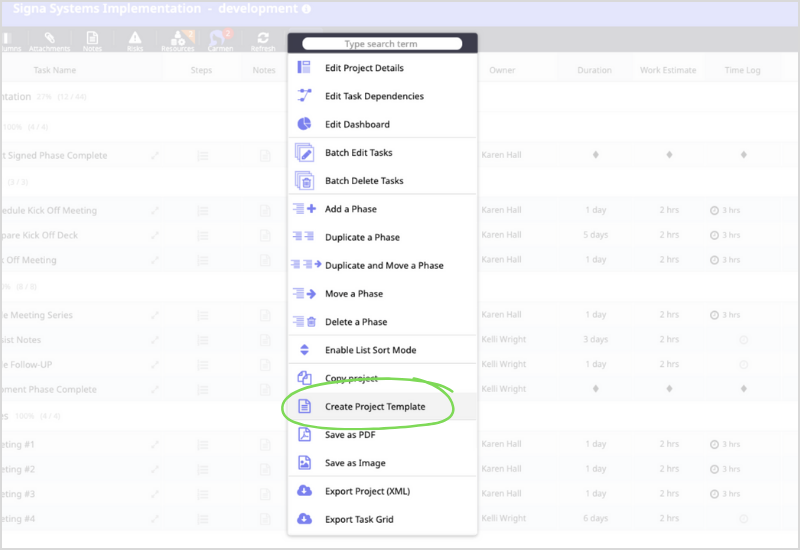Expand the Kick Off Deck task row

pos(155,235)
